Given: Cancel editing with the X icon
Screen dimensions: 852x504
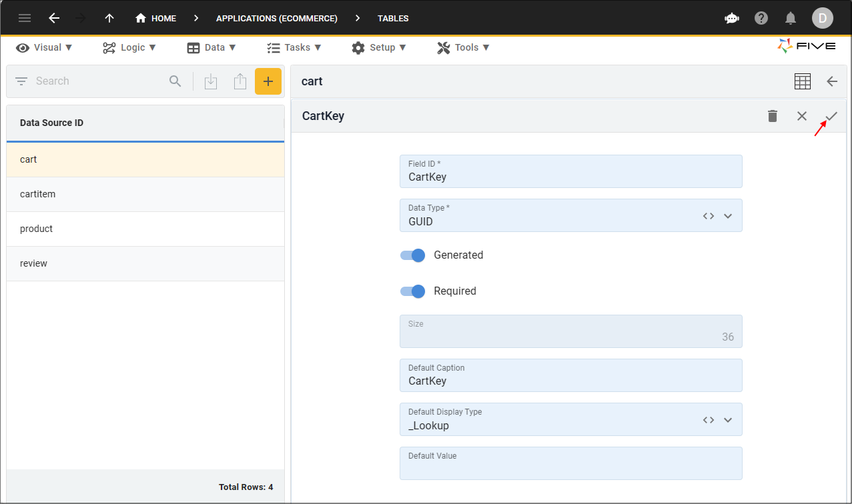Looking at the screenshot, I should [802, 116].
